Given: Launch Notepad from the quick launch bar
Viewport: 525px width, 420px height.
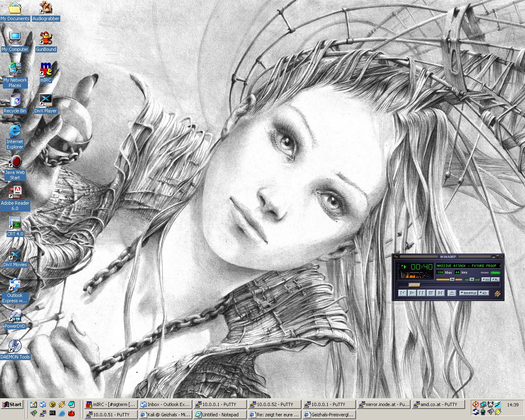Looking at the screenshot, I should click(71, 404).
